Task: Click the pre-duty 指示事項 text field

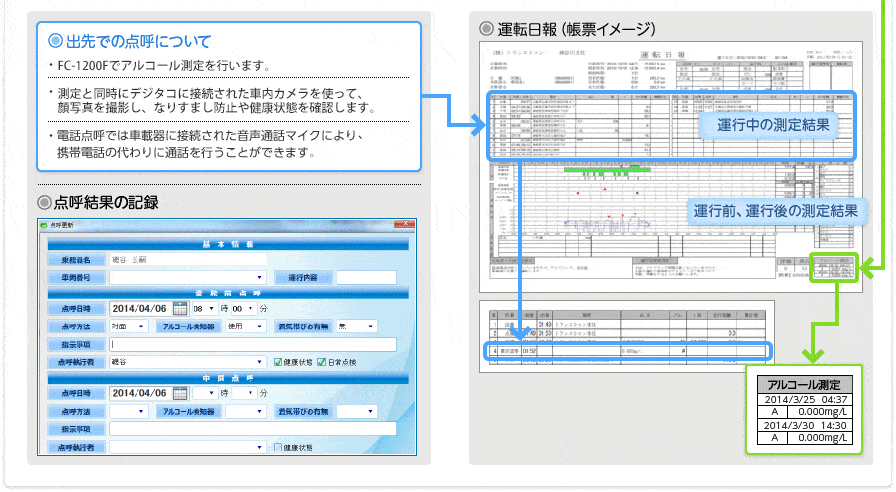Action: coord(252,344)
